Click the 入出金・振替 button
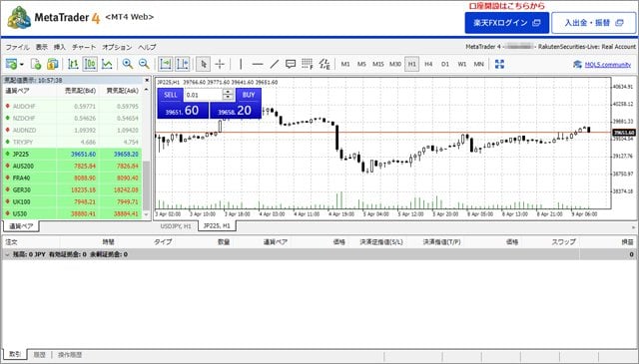This screenshot has height=364, width=639. (594, 23)
